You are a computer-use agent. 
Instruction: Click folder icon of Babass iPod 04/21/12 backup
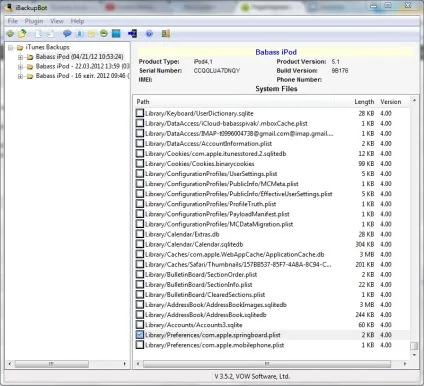30,57
